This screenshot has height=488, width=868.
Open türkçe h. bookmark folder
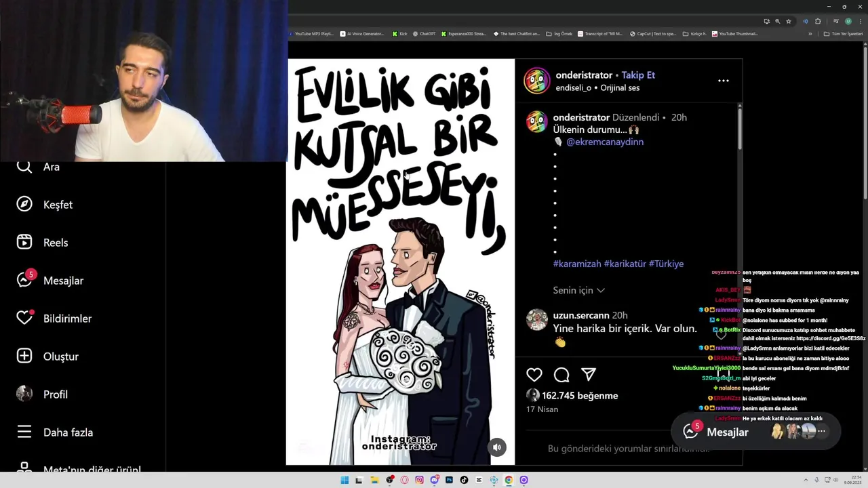[x=694, y=34]
